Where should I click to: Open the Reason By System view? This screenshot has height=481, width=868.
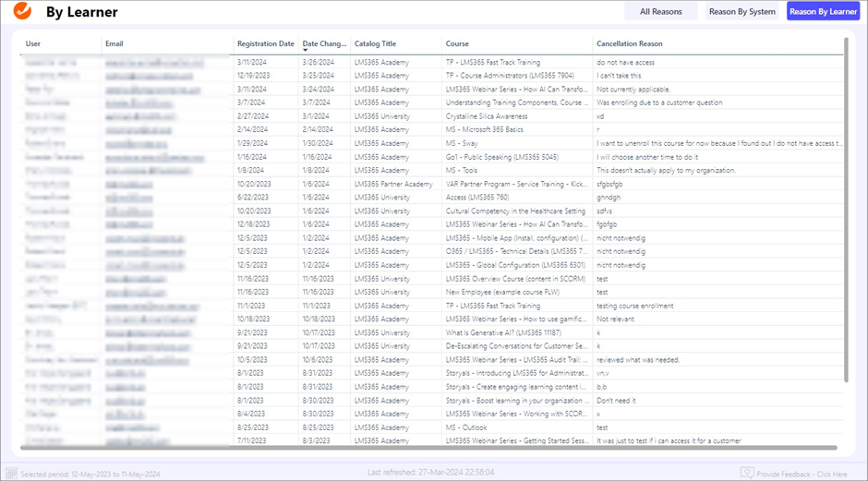pos(741,12)
